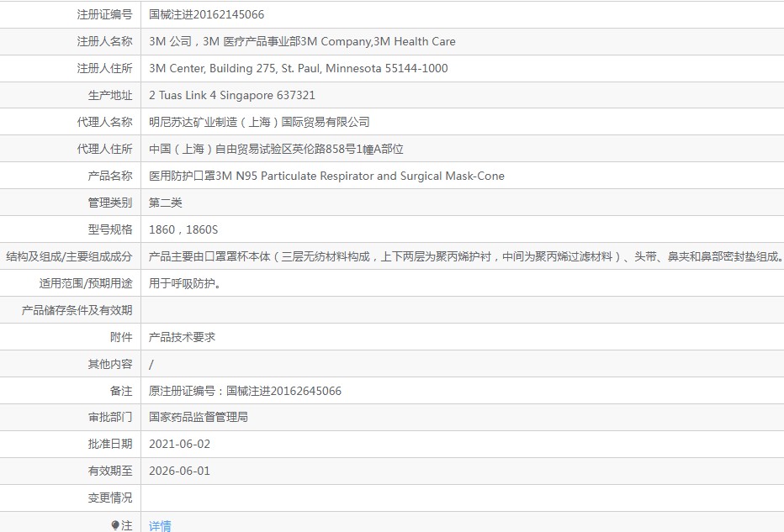Click the 备注 label
Image resolution: width=784 pixels, height=532 pixels.
[121, 391]
